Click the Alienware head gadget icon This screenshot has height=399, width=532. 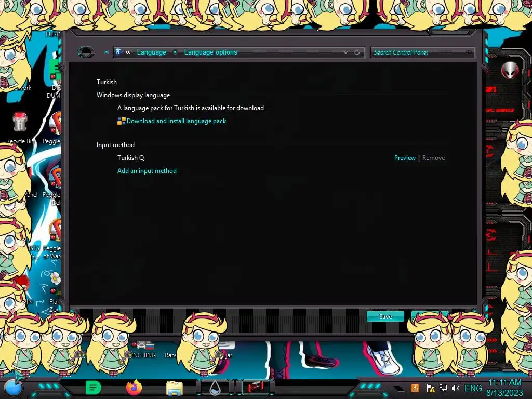tap(510, 70)
